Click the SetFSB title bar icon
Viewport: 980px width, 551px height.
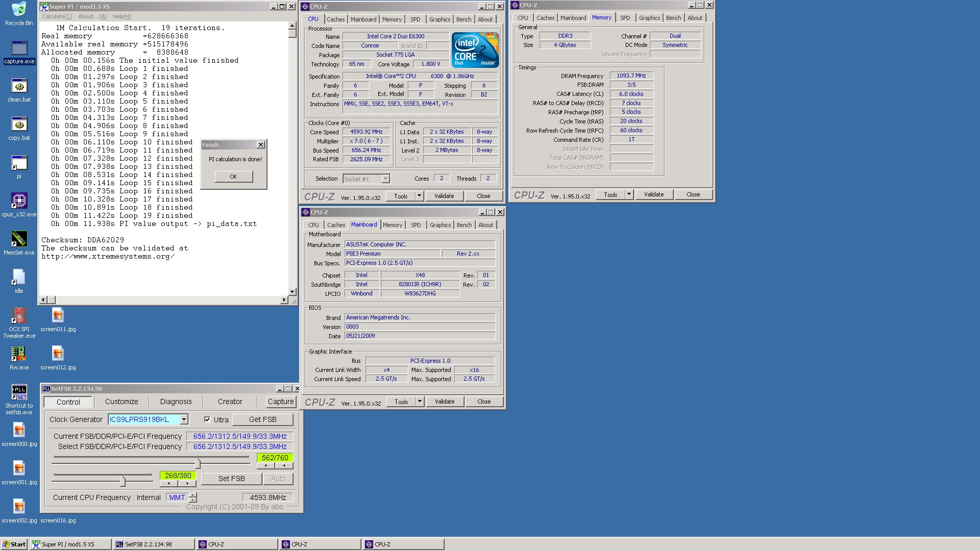46,389
